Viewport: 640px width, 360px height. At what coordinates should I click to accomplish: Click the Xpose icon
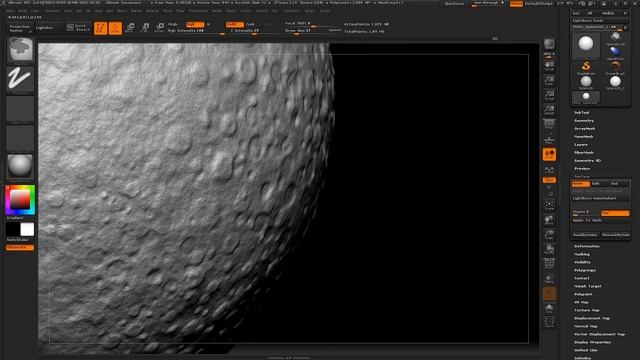tap(549, 322)
